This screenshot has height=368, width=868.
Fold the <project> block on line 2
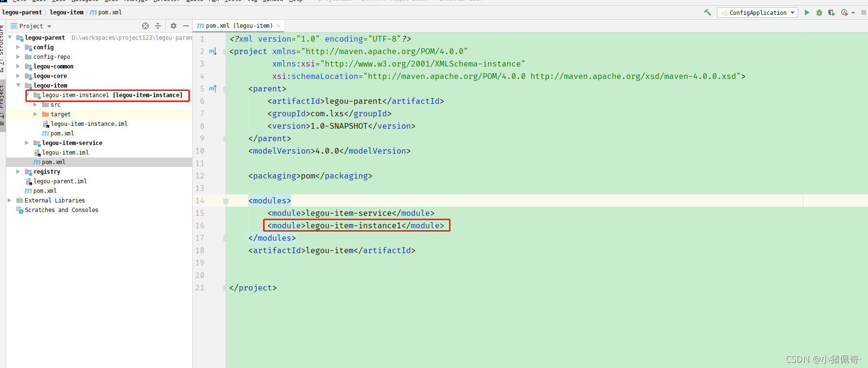tap(226, 52)
